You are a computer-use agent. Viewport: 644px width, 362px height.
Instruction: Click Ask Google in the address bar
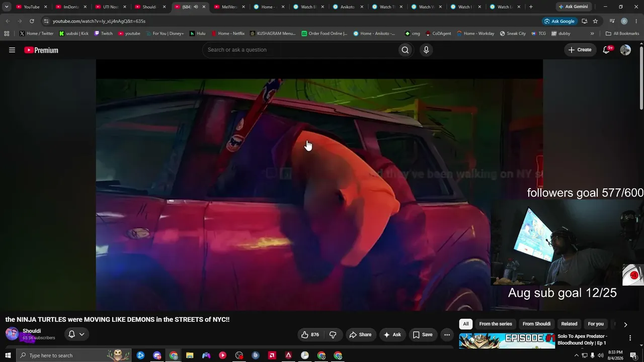pos(559,21)
